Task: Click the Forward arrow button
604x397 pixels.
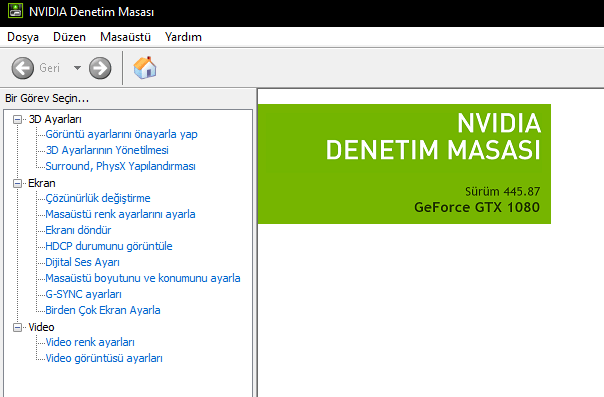Action: (100, 68)
